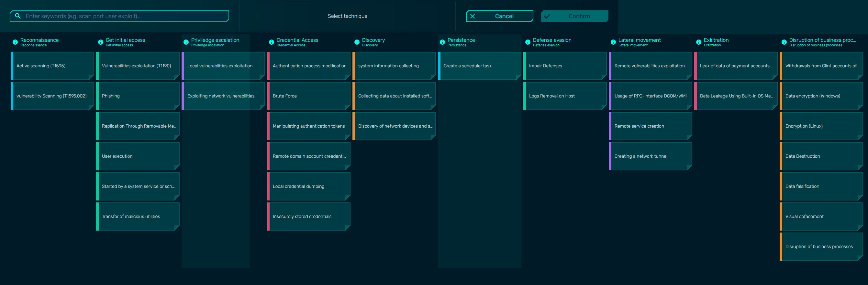Click the info icon beside Get initial access
The width and height of the screenshot is (868, 285).
click(x=100, y=42)
